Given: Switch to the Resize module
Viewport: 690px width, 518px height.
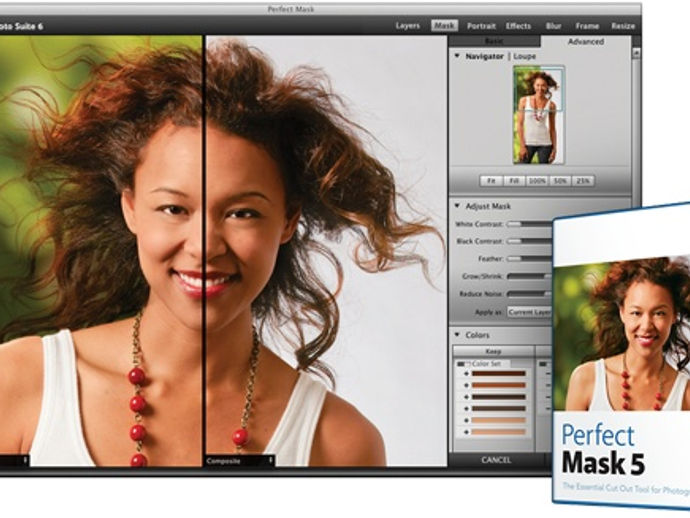Looking at the screenshot, I should point(623,26).
